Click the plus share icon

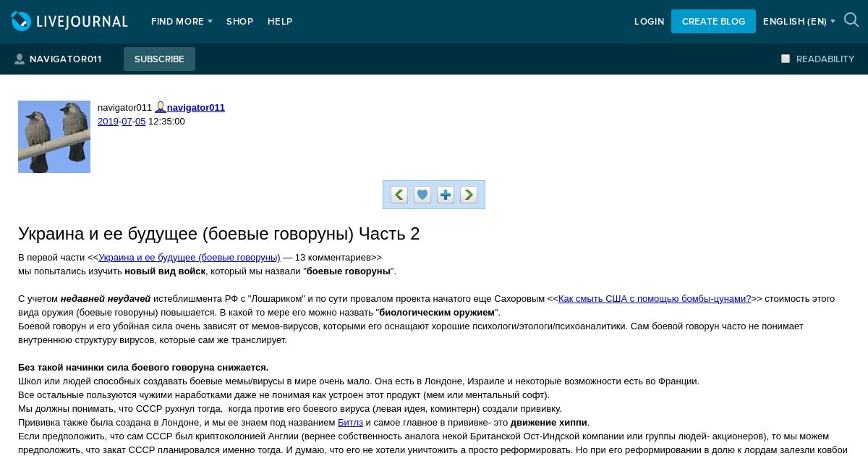point(446,195)
